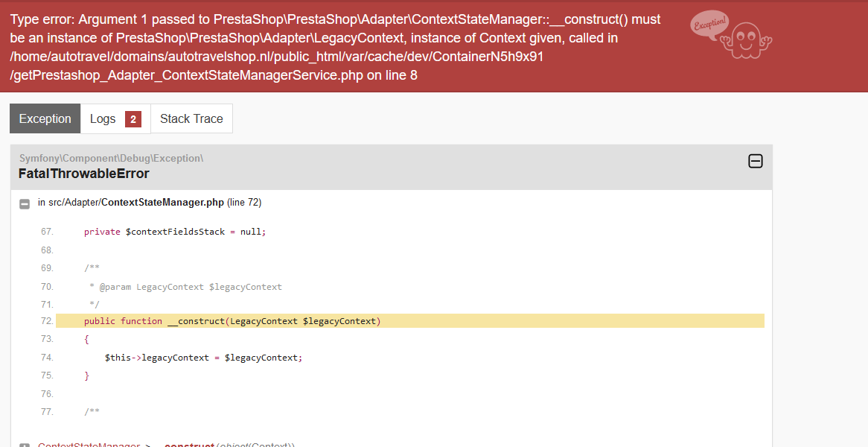Collapse the ContextStateManager.php code excerpt

coord(25,203)
